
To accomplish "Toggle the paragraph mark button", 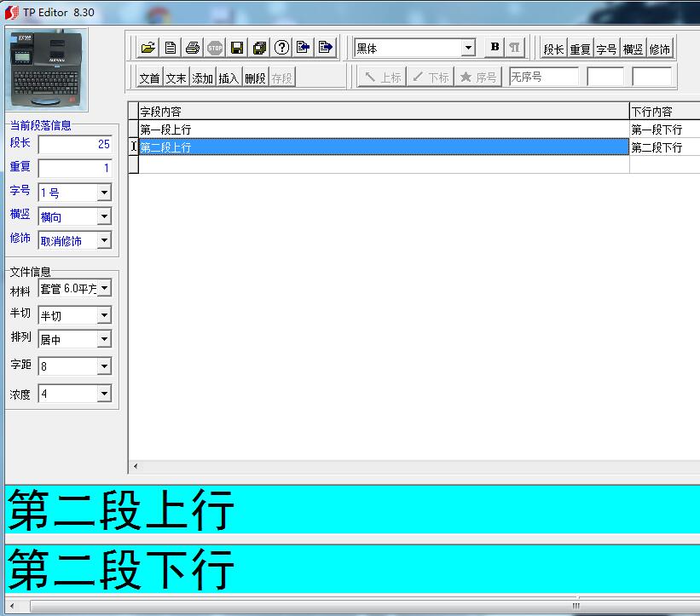I will 516,47.
